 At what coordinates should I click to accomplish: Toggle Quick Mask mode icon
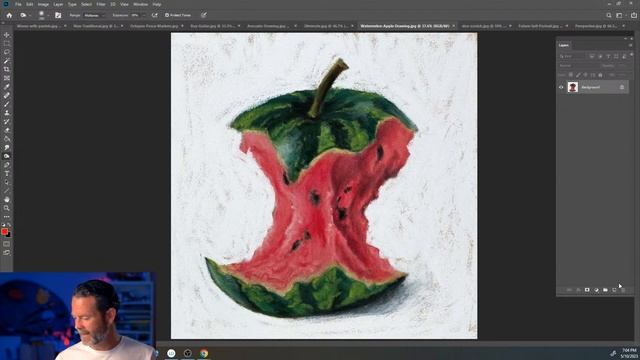coord(7,244)
